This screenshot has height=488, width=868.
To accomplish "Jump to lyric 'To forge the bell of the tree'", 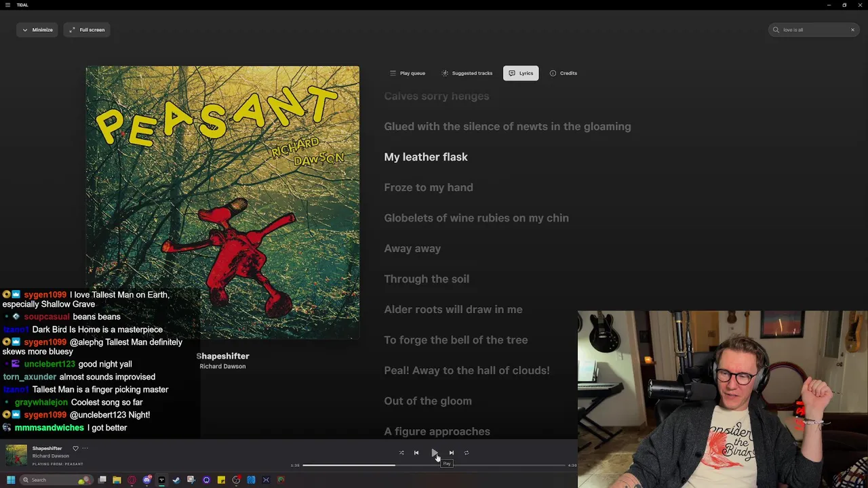I will click(x=456, y=340).
